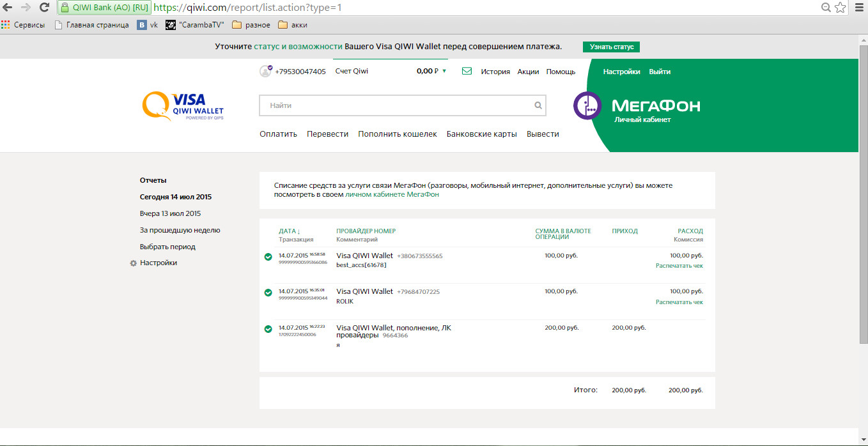The image size is (868, 446).
Task: Click Распечатать чек for best_accs transaction
Action: (679, 266)
